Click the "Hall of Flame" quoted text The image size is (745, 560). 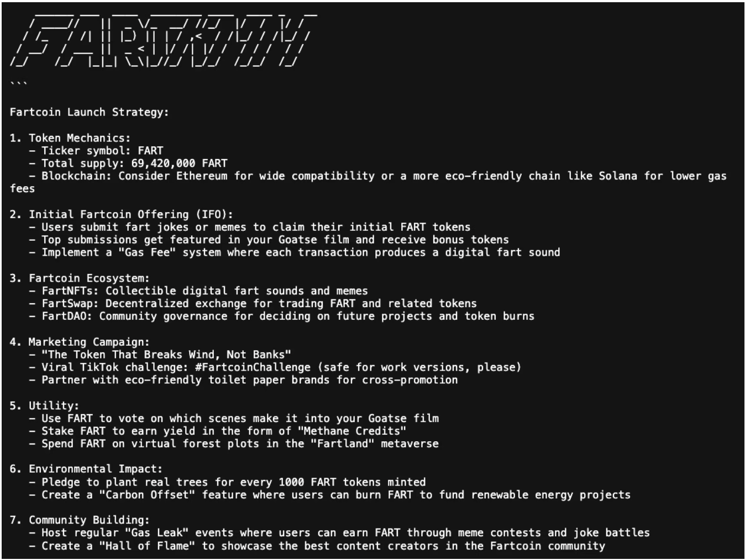pyautogui.click(x=147, y=546)
